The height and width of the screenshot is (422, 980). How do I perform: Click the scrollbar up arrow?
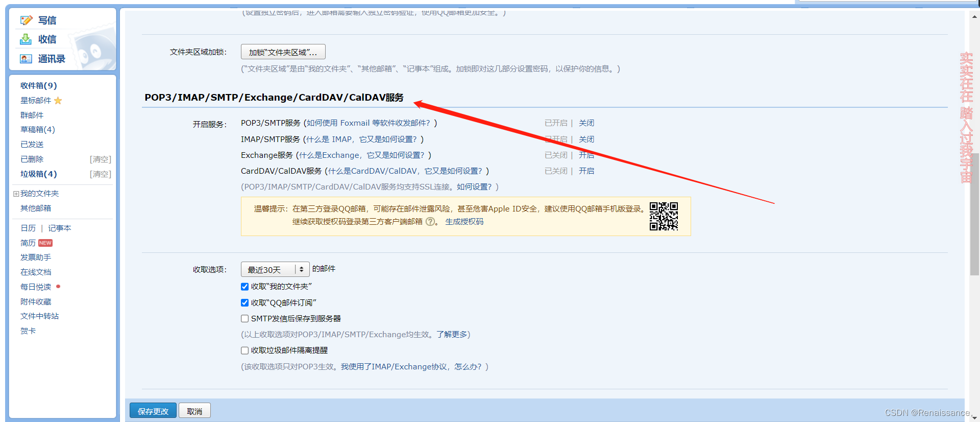point(974,16)
